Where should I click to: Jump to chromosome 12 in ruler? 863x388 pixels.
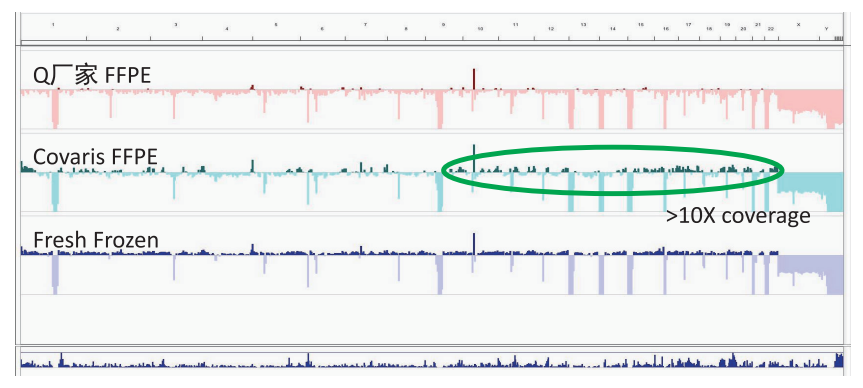(551, 28)
